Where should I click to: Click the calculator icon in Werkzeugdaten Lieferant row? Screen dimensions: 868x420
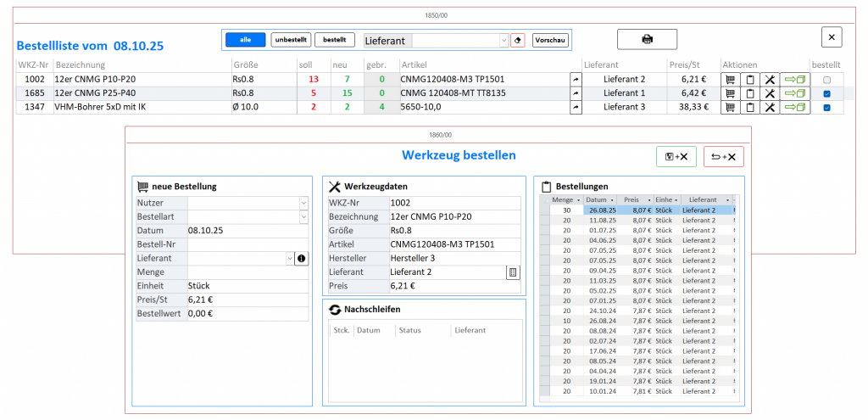(x=513, y=272)
